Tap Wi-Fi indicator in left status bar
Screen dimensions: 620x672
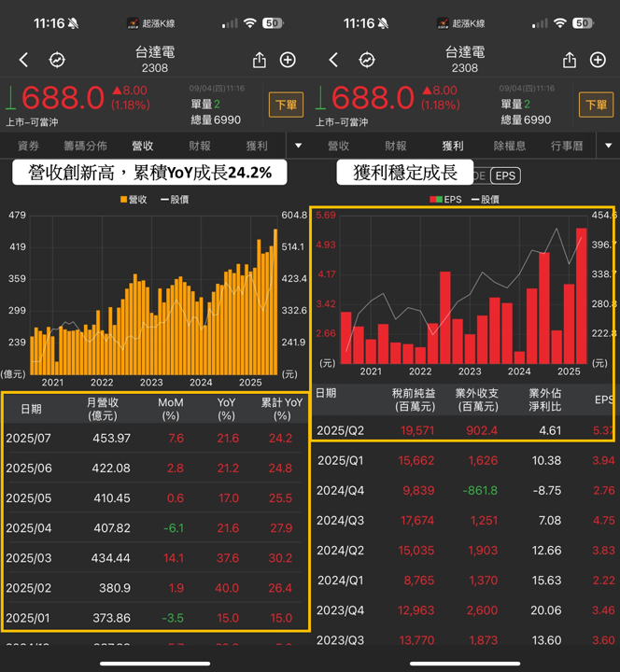point(249,22)
